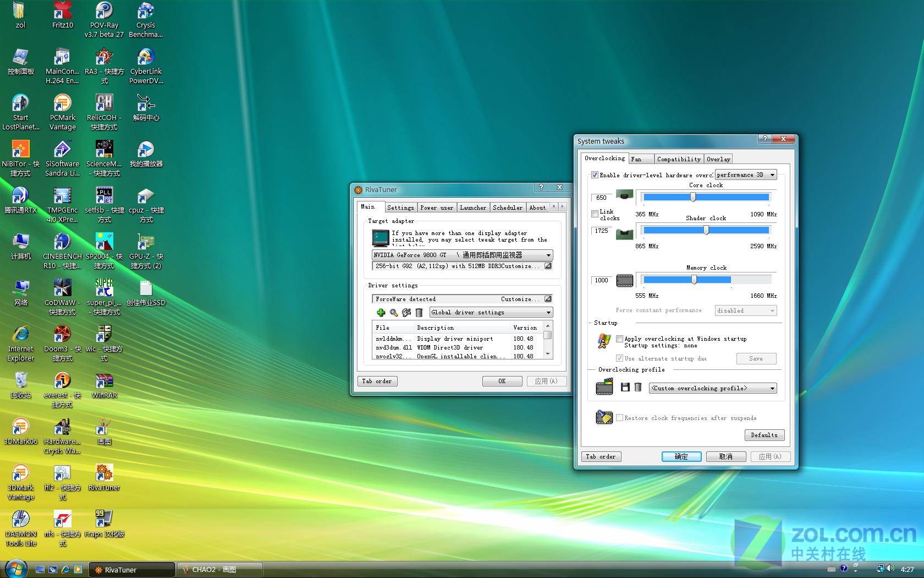
Task: Open the Windows Start orb
Action: (x=15, y=569)
